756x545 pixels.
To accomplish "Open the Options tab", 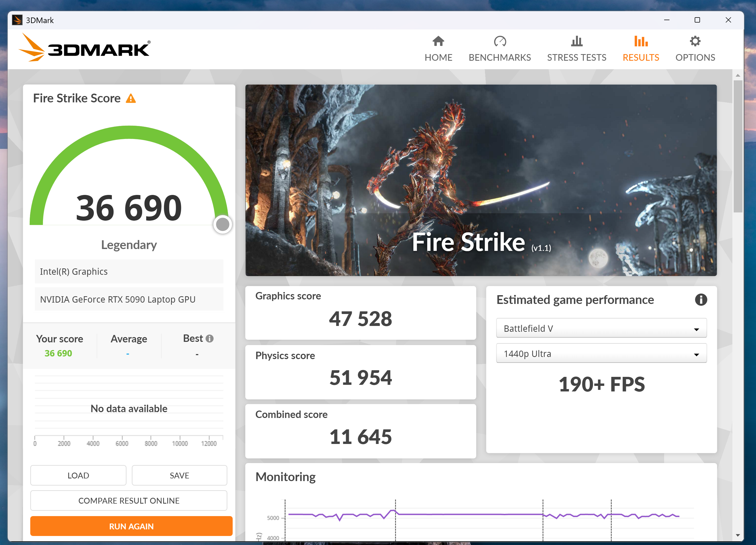I will tap(695, 49).
